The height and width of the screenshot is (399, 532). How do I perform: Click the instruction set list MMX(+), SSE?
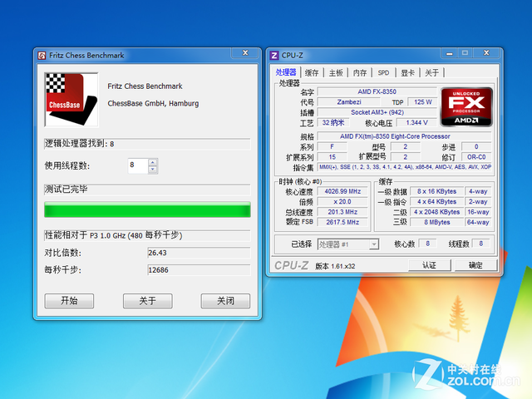405,167
